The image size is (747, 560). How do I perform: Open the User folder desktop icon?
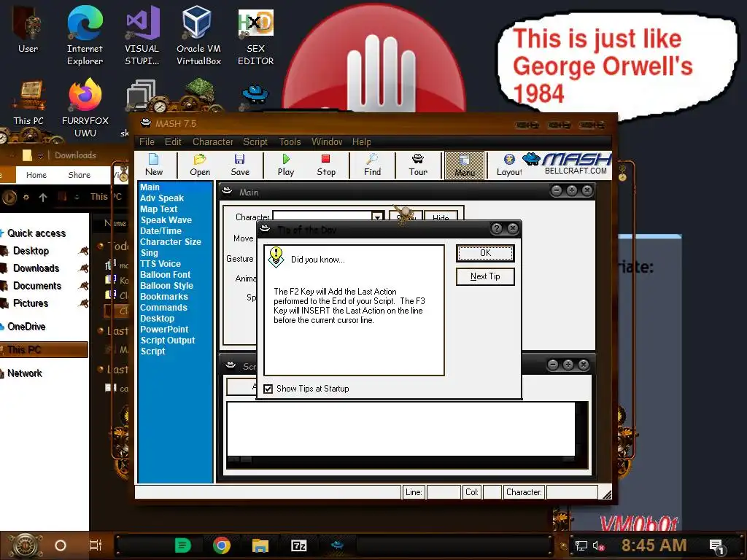click(x=28, y=29)
